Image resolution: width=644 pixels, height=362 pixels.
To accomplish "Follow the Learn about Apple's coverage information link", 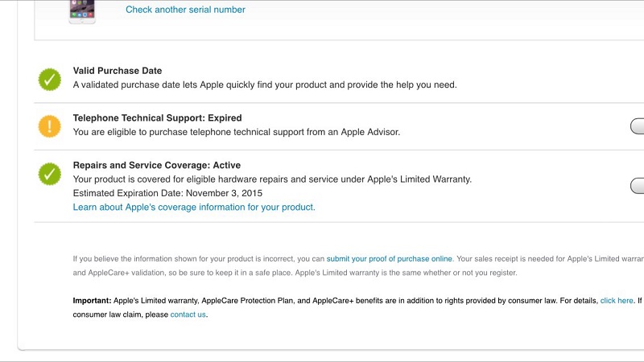I will [x=194, y=207].
